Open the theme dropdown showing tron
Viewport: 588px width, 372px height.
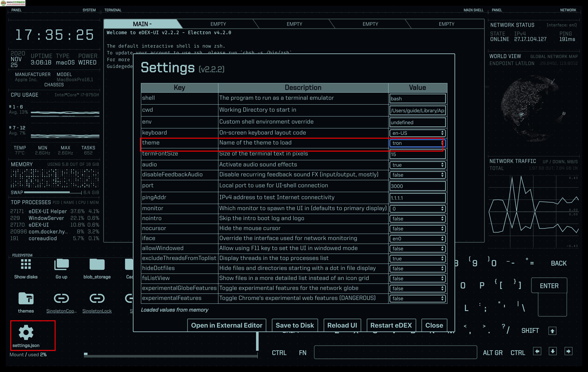pos(417,143)
